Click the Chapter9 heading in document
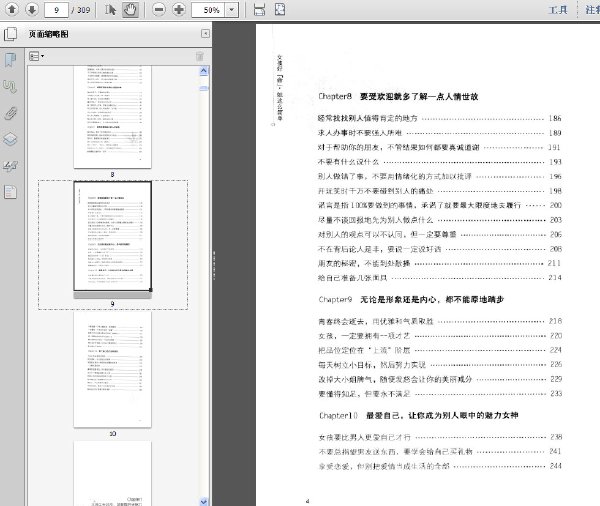The image size is (600, 506). [x=411, y=299]
